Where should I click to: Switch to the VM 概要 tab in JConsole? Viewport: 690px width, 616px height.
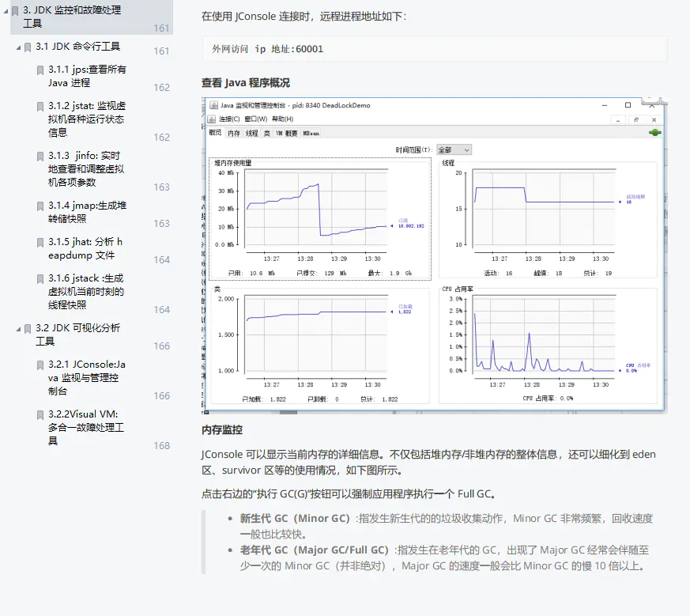coord(286,133)
